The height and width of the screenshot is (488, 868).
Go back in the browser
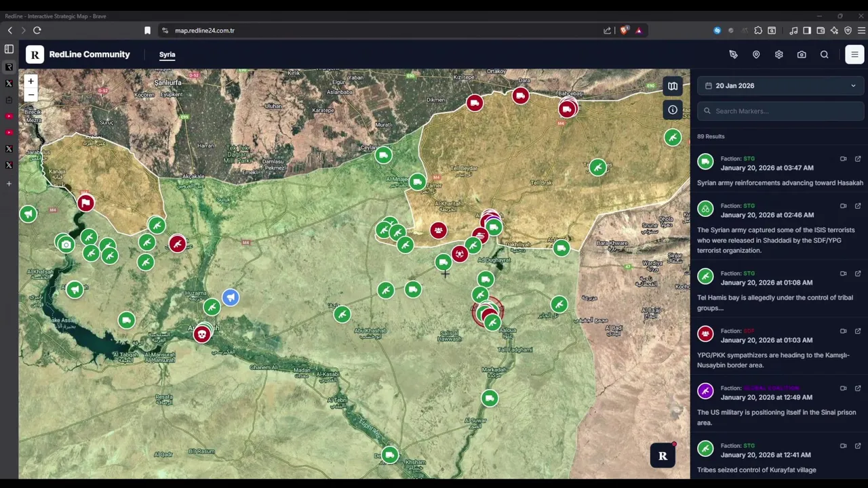pos(9,30)
